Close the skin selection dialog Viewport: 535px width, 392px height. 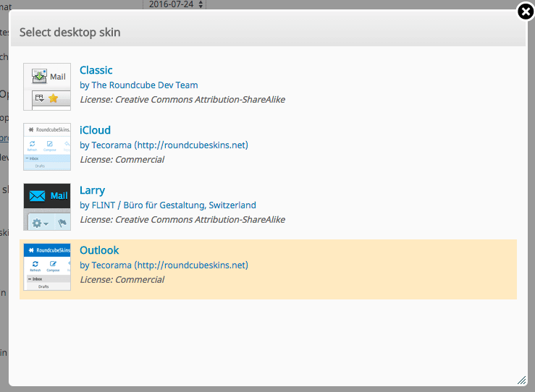click(x=526, y=12)
